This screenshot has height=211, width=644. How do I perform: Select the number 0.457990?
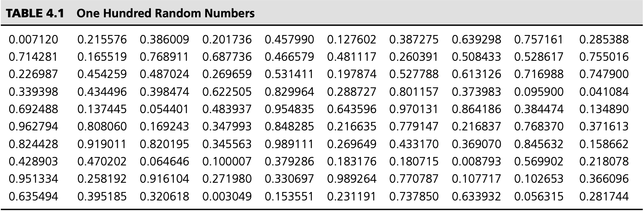289,40
